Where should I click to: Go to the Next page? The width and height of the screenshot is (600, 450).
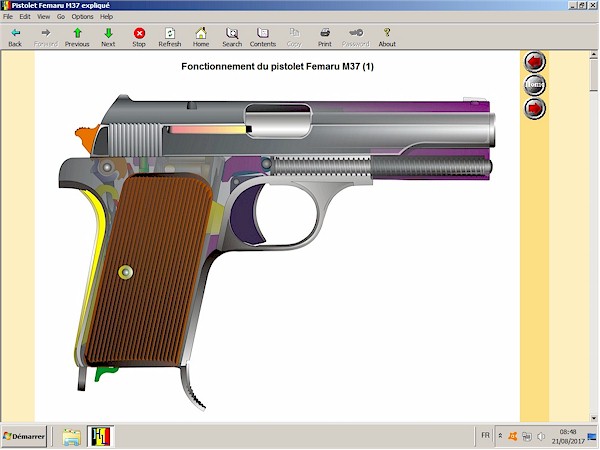(108, 38)
